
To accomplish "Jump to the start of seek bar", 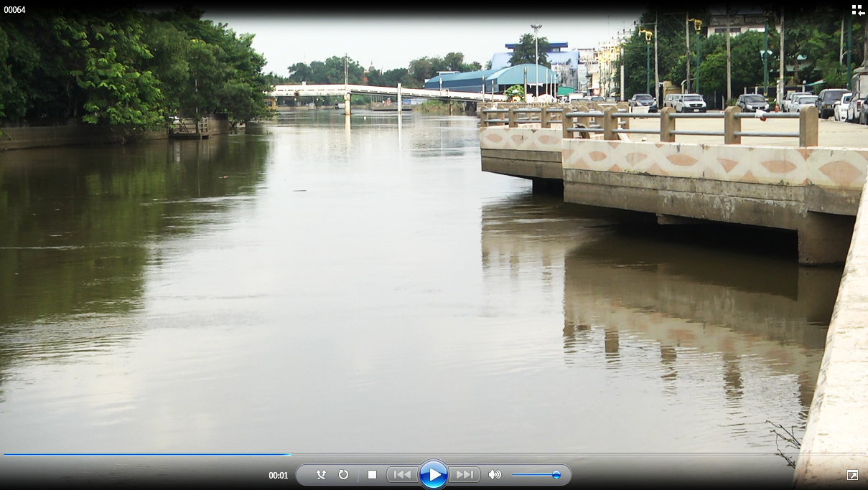I will coord(5,454).
